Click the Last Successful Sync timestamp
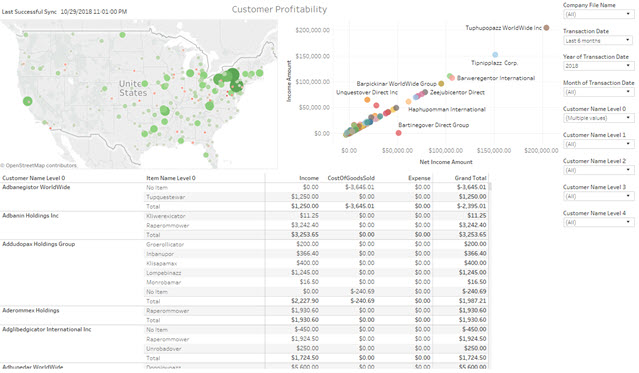 64,12
